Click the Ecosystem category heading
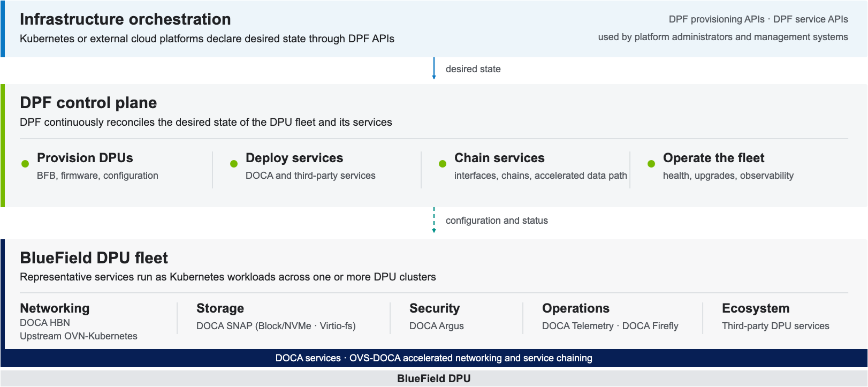This screenshot has width=868, height=387. pyautogui.click(x=756, y=308)
